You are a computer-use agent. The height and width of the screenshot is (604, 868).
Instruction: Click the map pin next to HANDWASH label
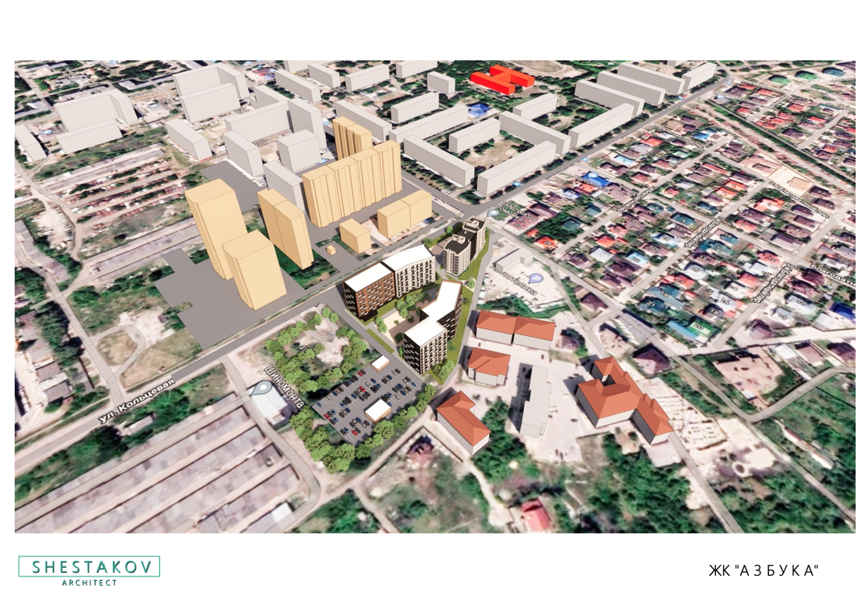point(493,214)
